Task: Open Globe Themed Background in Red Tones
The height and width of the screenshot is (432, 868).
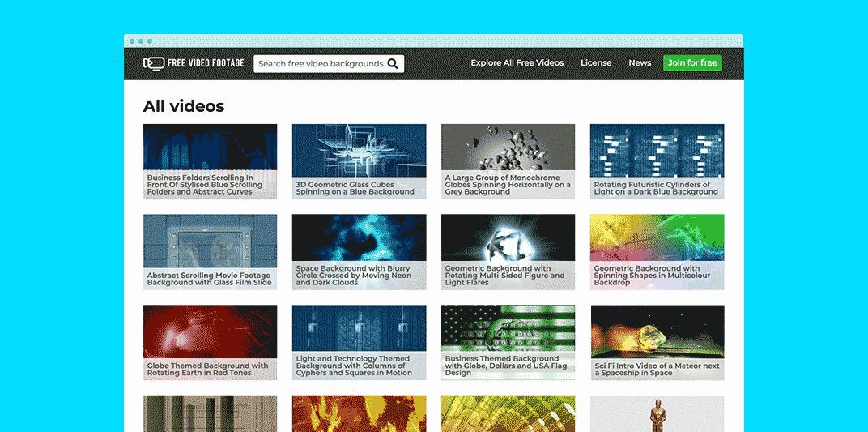Action: pos(210,342)
